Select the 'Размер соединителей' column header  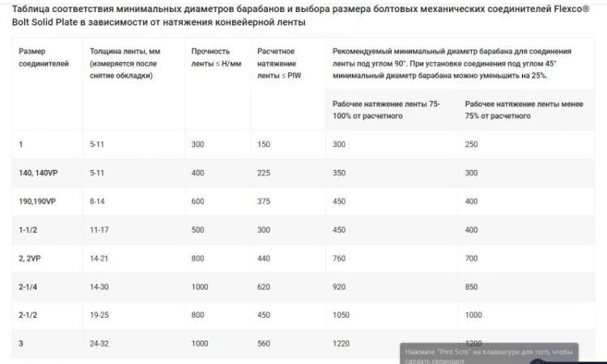tap(44, 57)
